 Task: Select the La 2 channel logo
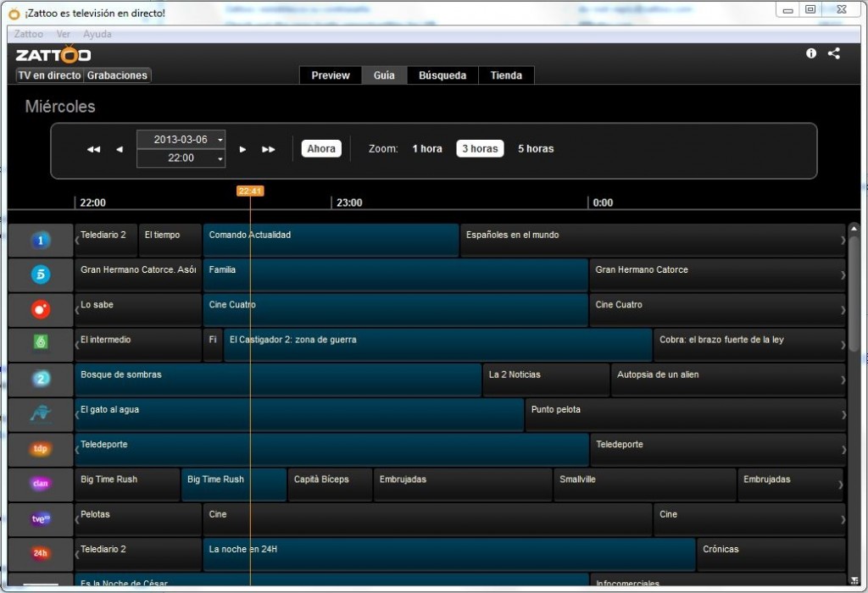pyautogui.click(x=41, y=380)
